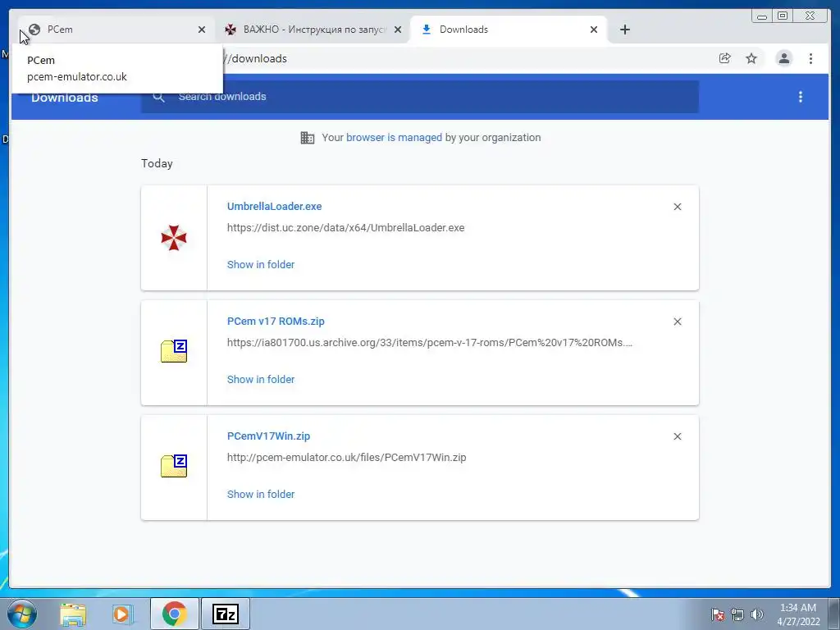Viewport: 840px width, 630px height.
Task: Open the Chrome profile avatar
Action: tap(783, 58)
